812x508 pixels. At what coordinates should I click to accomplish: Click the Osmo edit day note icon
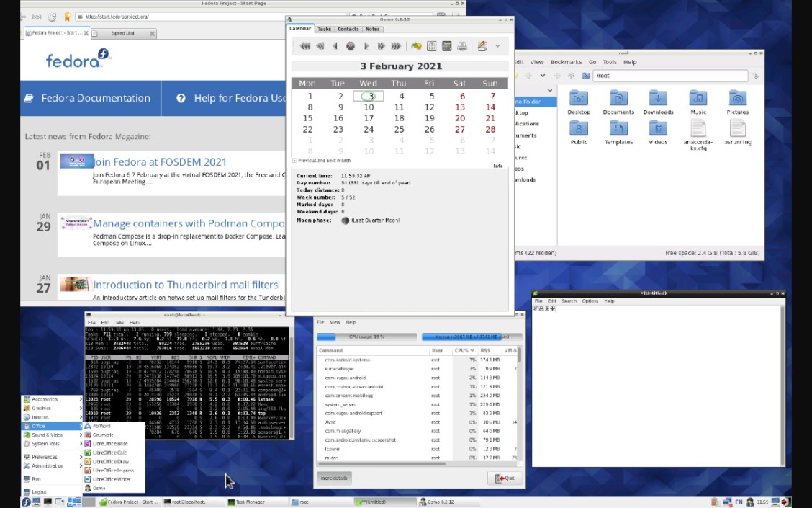point(482,46)
